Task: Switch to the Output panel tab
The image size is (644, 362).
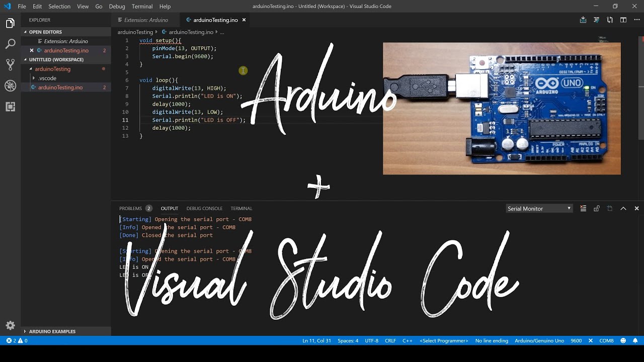Action: point(170,208)
